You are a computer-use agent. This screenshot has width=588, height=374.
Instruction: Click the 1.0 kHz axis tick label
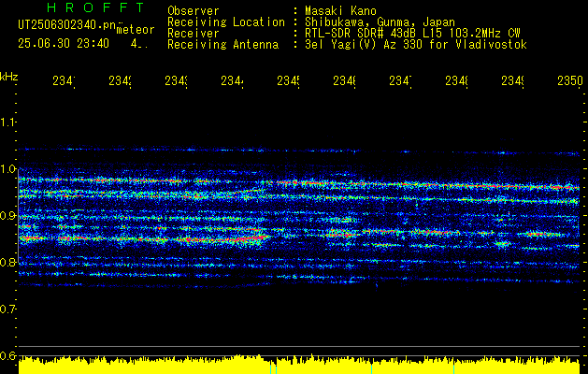(x=8, y=169)
